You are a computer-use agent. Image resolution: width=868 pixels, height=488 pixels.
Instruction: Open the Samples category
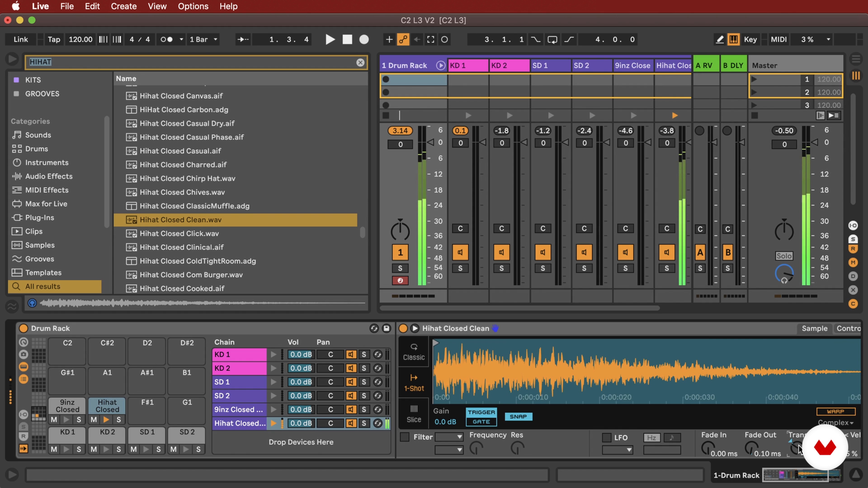click(x=39, y=245)
